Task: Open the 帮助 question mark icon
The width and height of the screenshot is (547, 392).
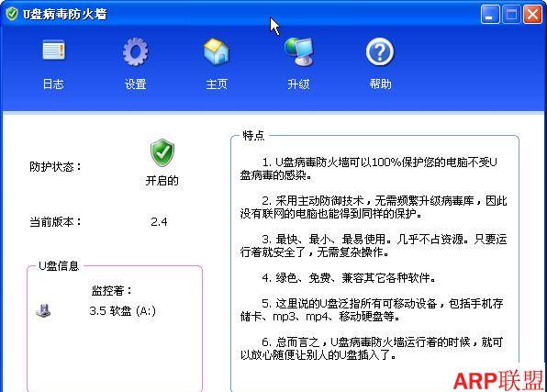Action: pos(380,52)
